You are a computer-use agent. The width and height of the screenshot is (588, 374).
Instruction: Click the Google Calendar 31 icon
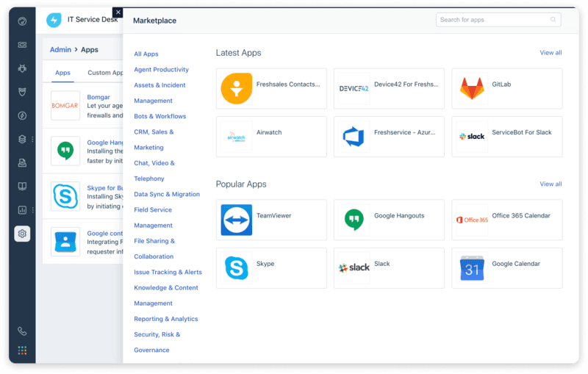[x=472, y=268]
